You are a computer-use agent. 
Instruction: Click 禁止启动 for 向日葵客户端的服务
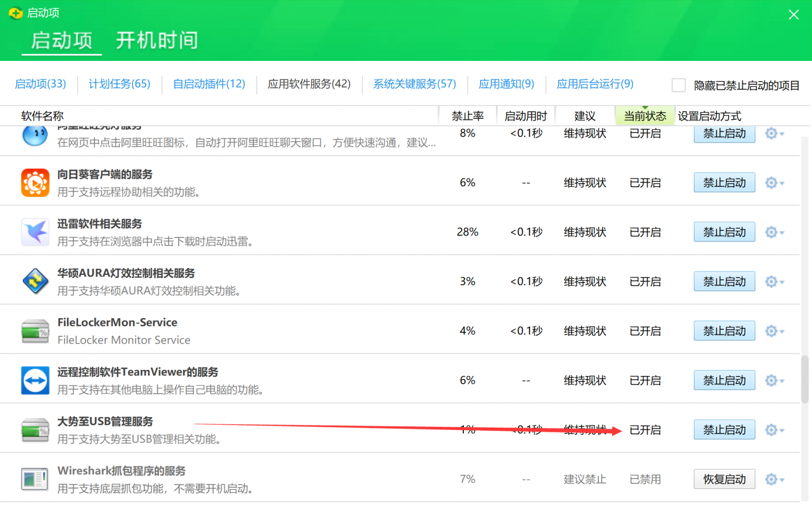click(x=724, y=183)
